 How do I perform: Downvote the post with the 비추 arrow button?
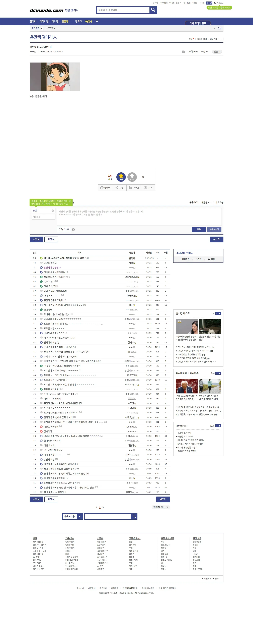pos(132,177)
